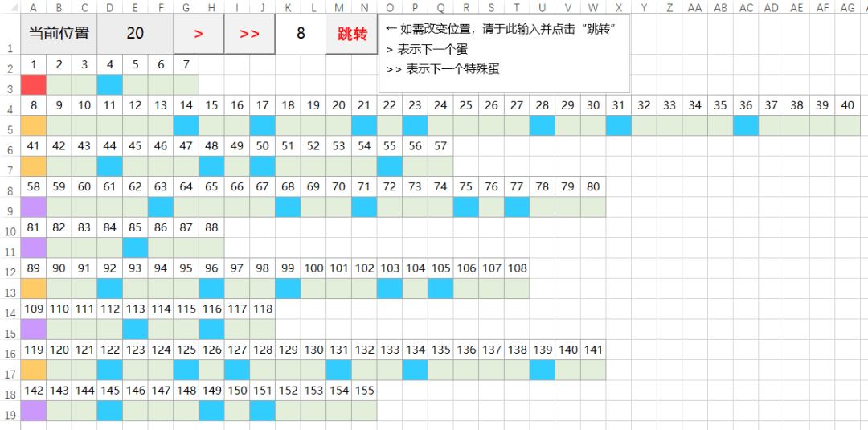
Task: Click the single arrow ">" next egg button
Action: (199, 34)
